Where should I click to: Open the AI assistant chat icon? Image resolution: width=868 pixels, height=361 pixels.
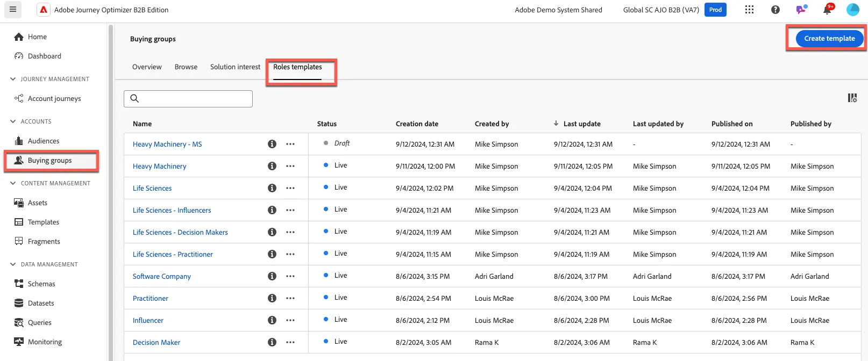tap(802, 10)
